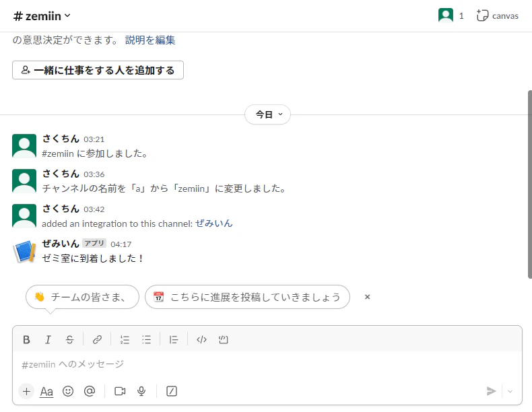Viewport: 532px width, 412px height.
Task: Send the message now
Action: click(x=491, y=391)
